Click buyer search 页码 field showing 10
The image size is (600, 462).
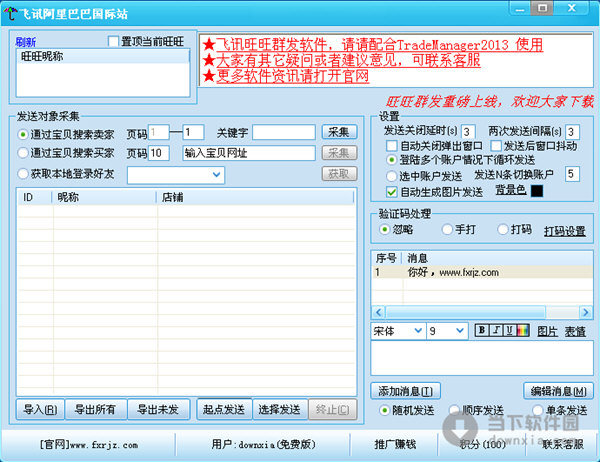pyautogui.click(x=158, y=153)
